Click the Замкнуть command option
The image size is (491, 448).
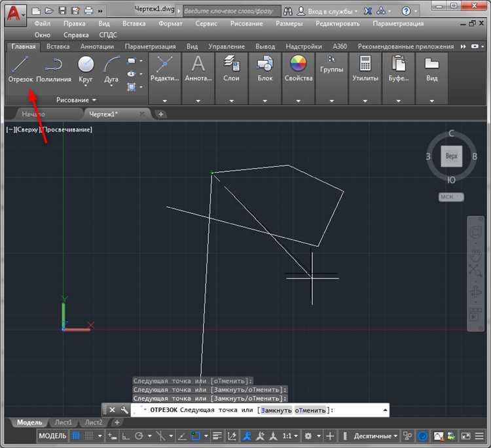coord(276,410)
